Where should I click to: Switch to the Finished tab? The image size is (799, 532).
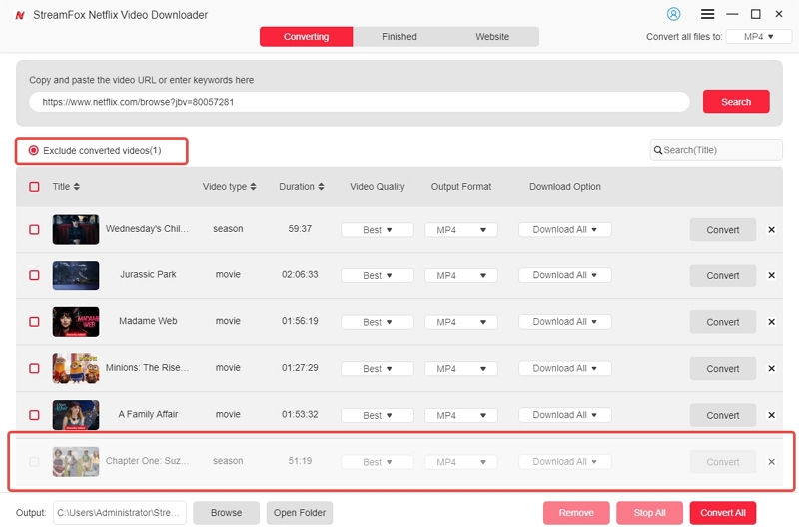click(399, 37)
